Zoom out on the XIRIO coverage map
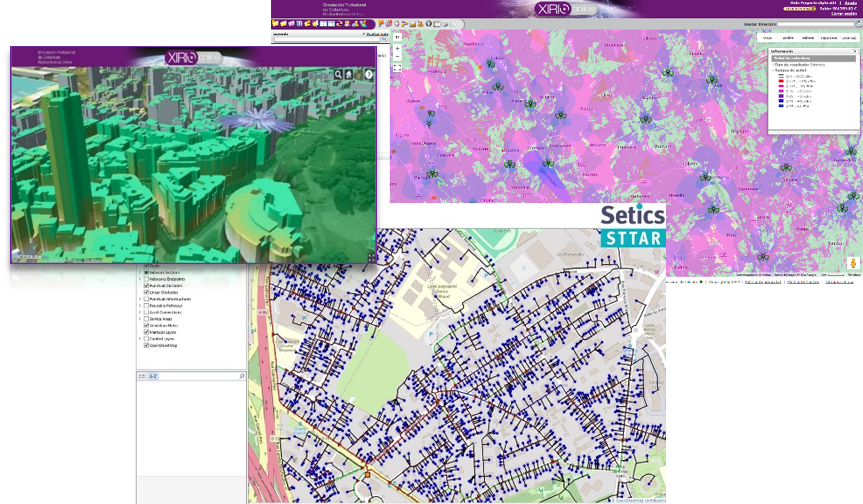This screenshot has height=504, width=863. (x=397, y=57)
